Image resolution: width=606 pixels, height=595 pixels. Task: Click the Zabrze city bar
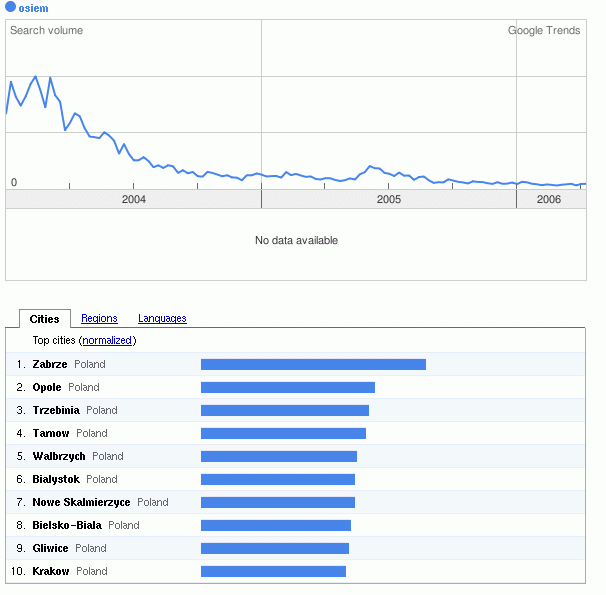[313, 364]
